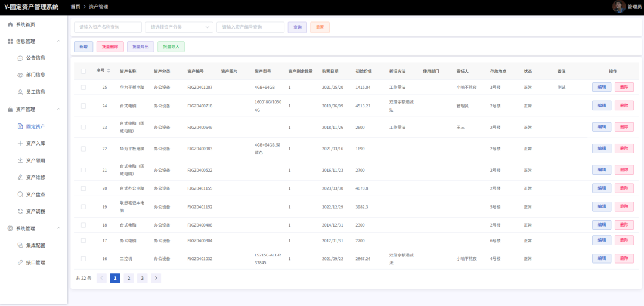The image size is (644, 306).
Task: Go to the previous page arrow
Action: click(x=101, y=278)
